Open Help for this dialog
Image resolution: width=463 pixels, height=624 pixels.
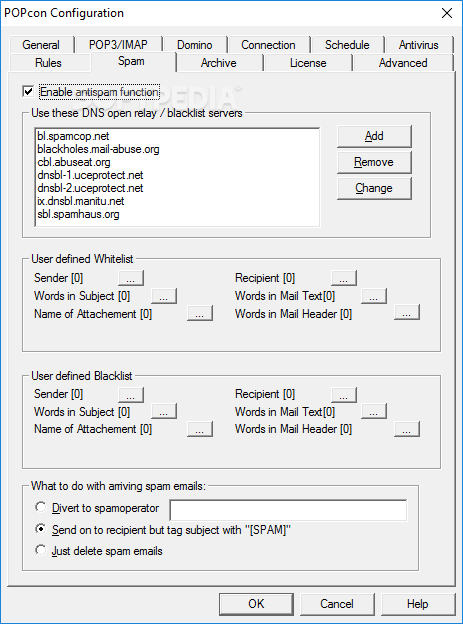(418, 604)
